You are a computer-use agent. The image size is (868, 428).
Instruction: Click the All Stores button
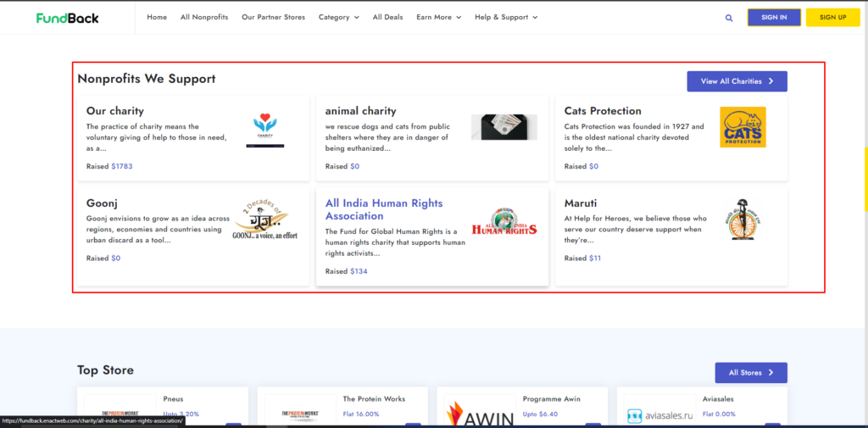[x=751, y=373]
